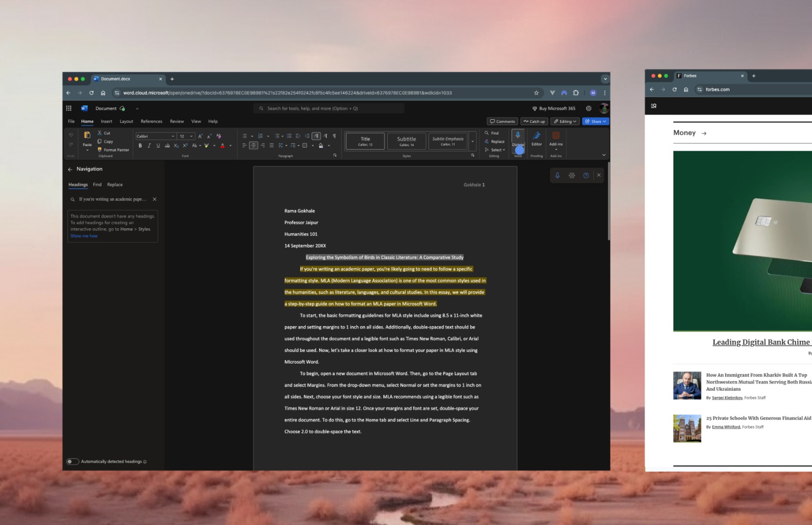Open the Editing mode dropdown
This screenshot has width=812, height=525.
pos(565,122)
